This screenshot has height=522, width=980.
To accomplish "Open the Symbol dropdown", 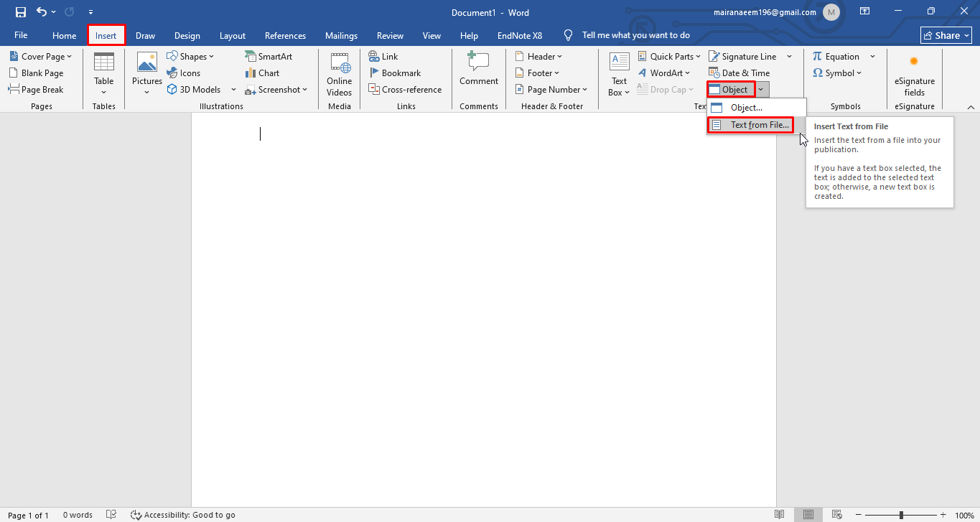I will [837, 73].
